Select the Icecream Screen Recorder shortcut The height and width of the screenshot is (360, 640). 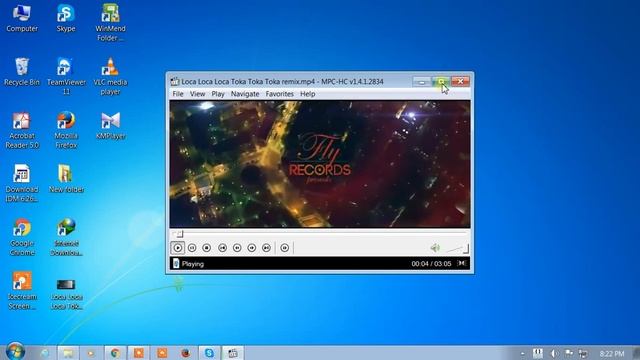point(22,291)
